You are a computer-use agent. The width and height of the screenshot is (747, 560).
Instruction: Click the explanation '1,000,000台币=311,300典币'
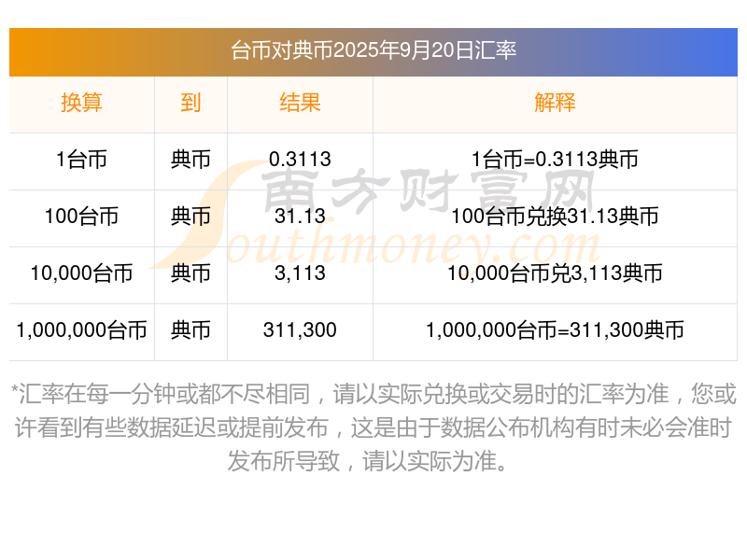pos(555,330)
